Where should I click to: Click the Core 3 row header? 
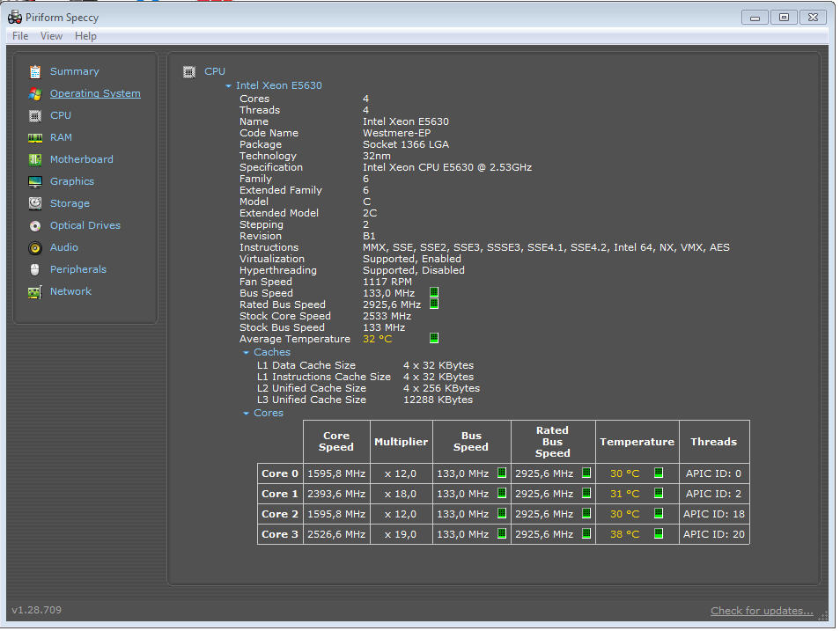click(x=280, y=534)
